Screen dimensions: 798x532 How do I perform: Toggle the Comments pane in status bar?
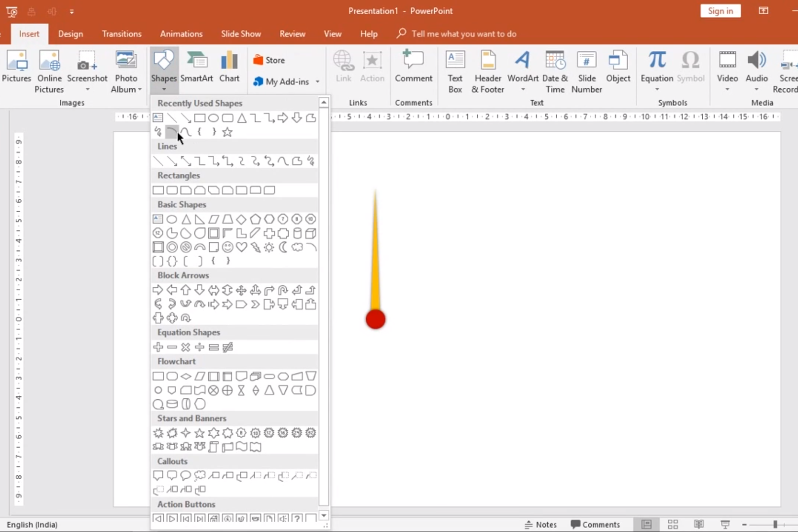click(x=595, y=525)
